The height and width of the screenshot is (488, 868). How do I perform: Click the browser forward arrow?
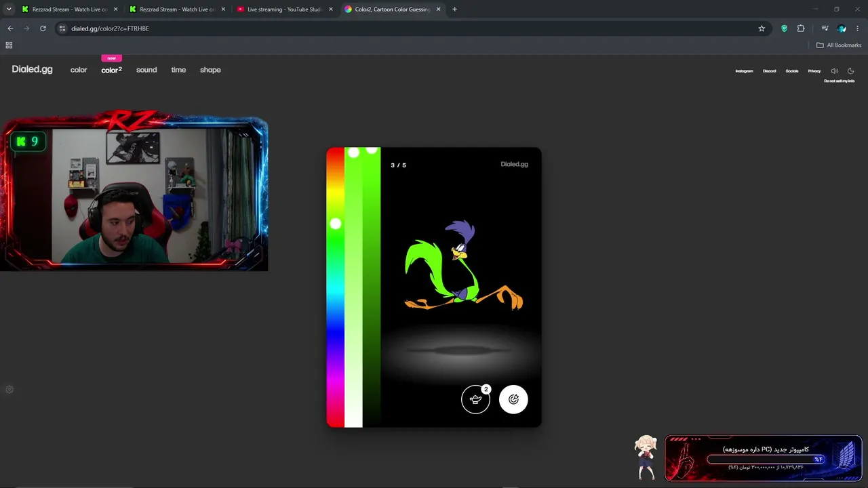[26, 28]
